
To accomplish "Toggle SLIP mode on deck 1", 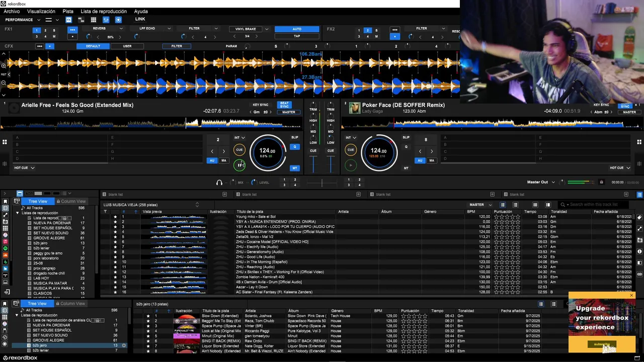I will [295, 137].
